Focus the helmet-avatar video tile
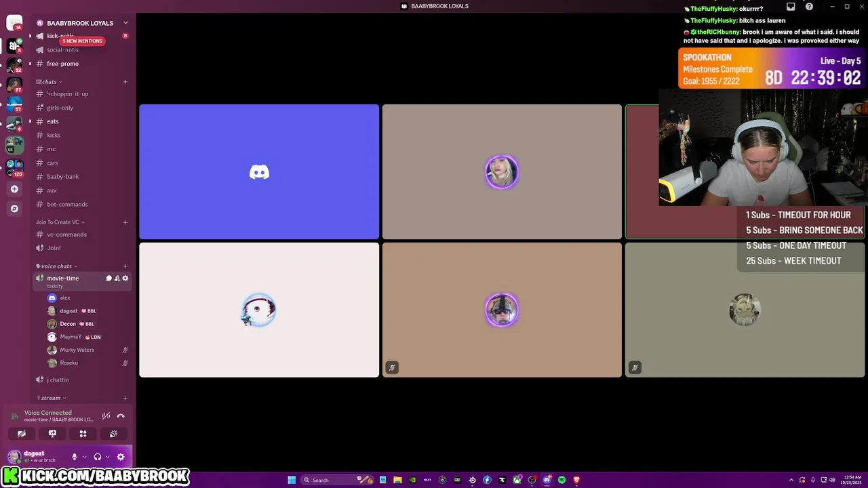Screen dimensions: 868x488 [x=502, y=310]
